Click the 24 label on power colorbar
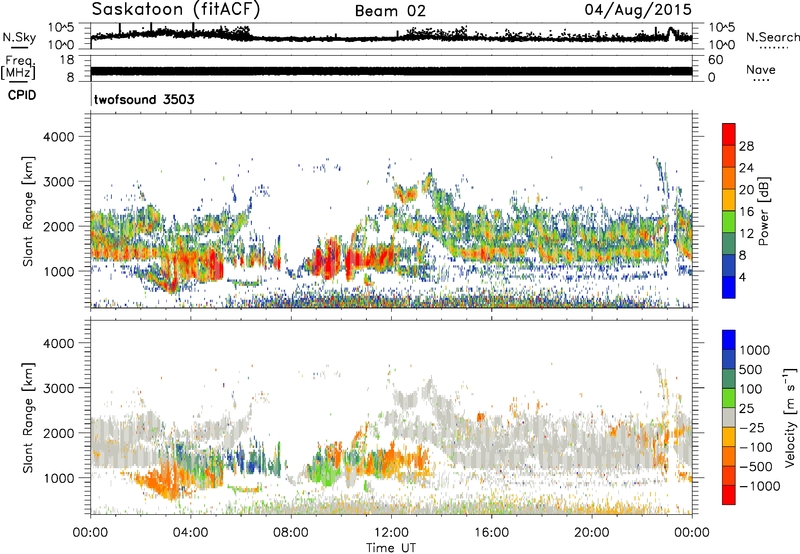This screenshot has width=800, height=554. point(746,168)
